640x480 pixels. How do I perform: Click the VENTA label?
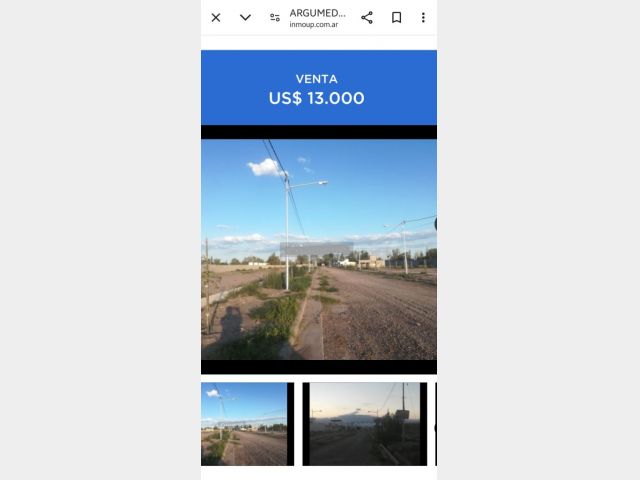click(x=317, y=79)
